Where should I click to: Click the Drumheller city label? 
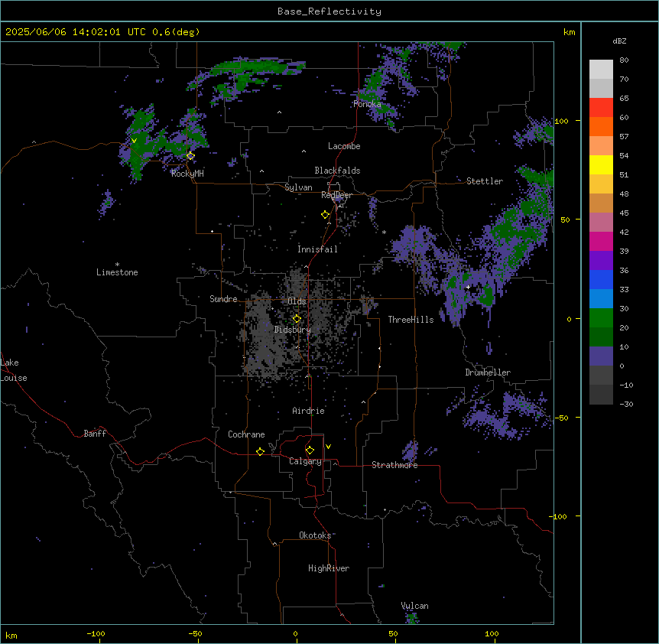click(x=488, y=372)
